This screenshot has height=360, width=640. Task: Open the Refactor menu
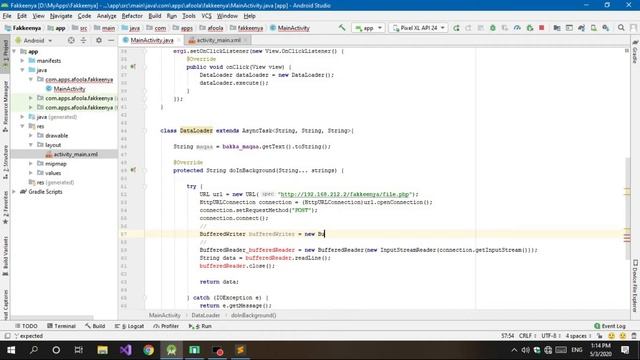tap(132, 16)
